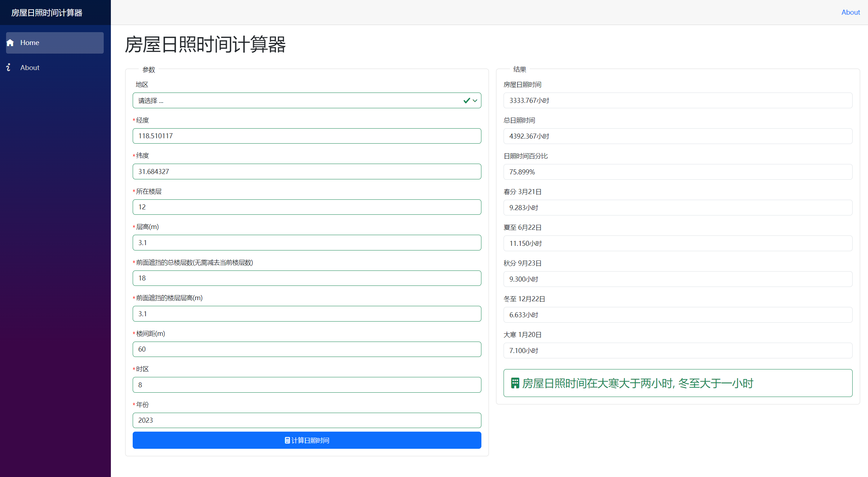Click the About link in top bar
Image resolution: width=868 pixels, height=477 pixels.
850,13
